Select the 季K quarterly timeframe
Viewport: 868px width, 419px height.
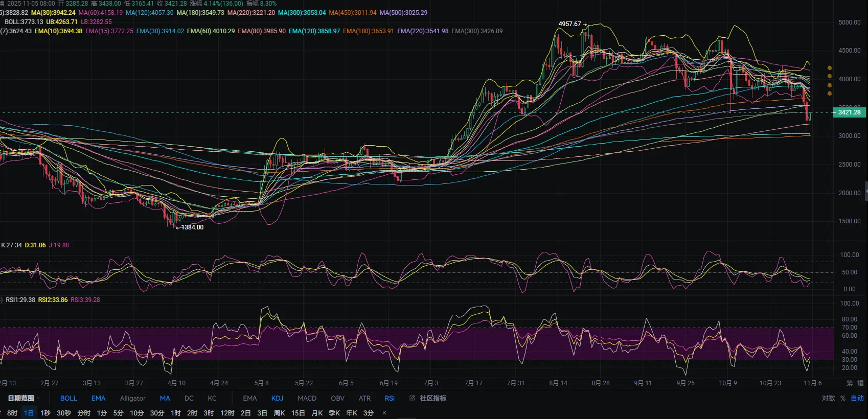tap(334, 413)
